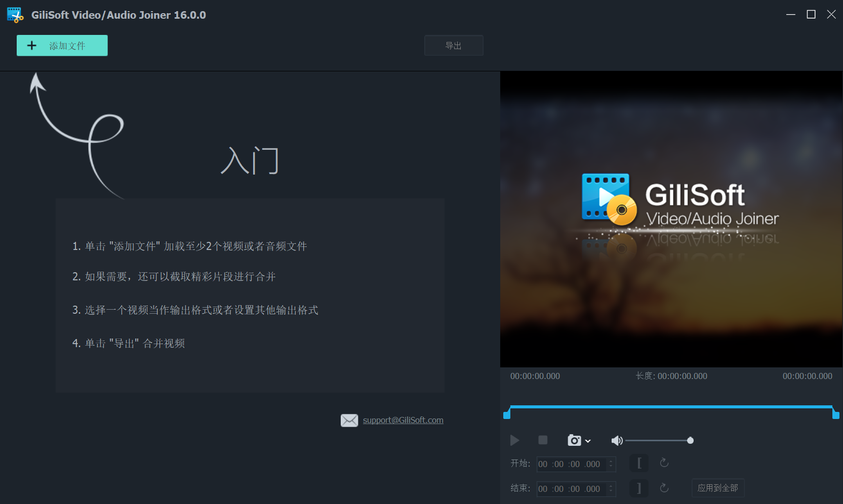Click the 入门 getting started heading
Image resolution: width=843 pixels, height=504 pixels.
[250, 161]
